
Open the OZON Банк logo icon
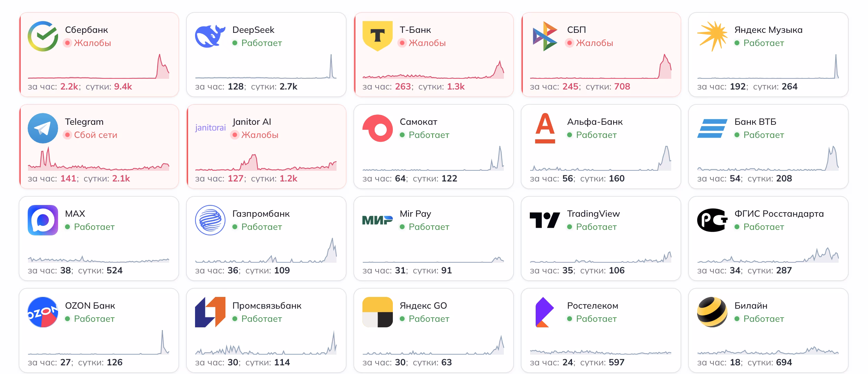point(43,312)
